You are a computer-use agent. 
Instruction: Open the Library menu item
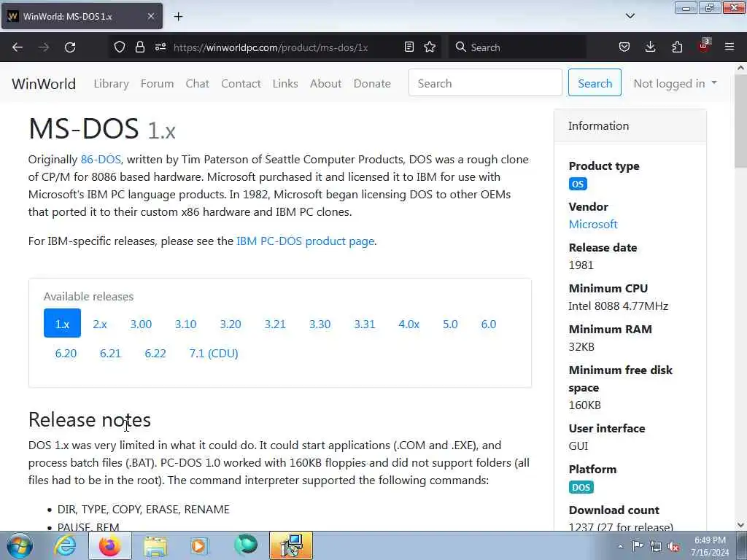[111, 84]
